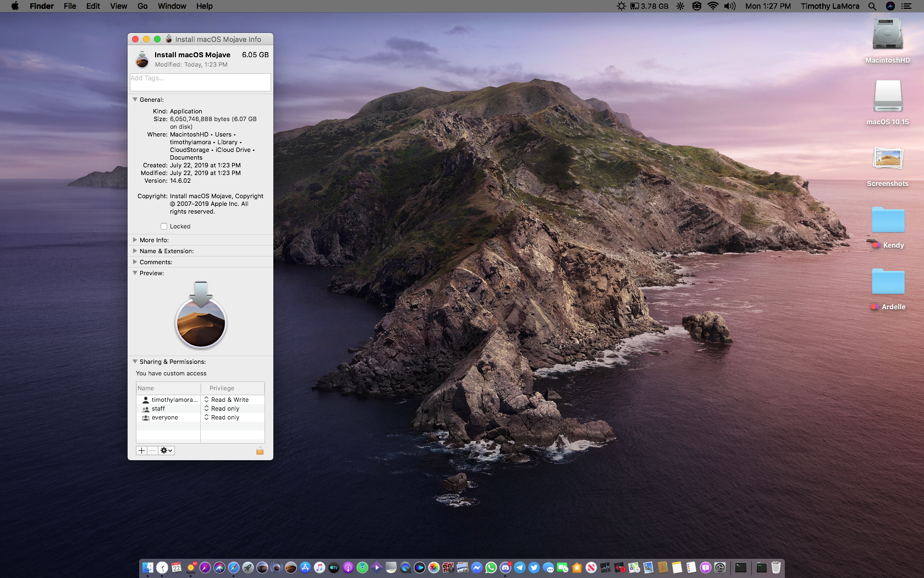Open the Podcasts app in Dock

348,568
